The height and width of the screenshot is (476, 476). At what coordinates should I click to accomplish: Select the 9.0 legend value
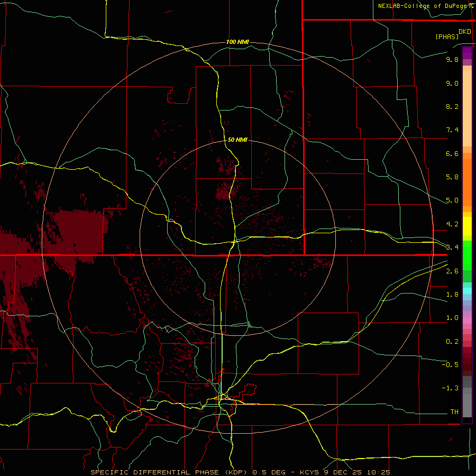pyautogui.click(x=452, y=83)
